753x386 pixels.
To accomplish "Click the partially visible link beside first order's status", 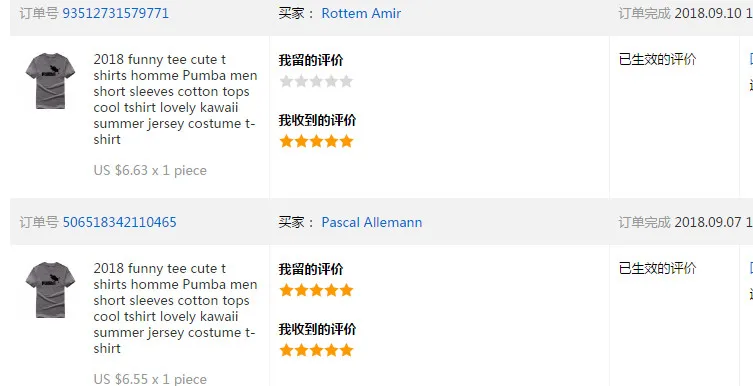I will pos(751,60).
